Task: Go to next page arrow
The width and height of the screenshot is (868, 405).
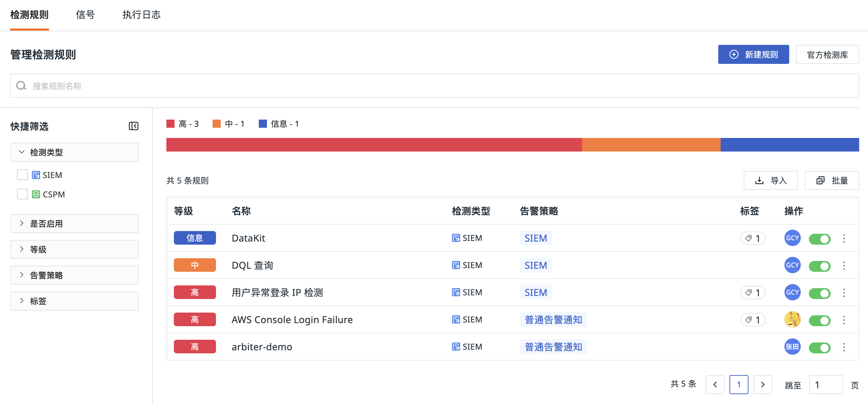Action: [x=763, y=385]
